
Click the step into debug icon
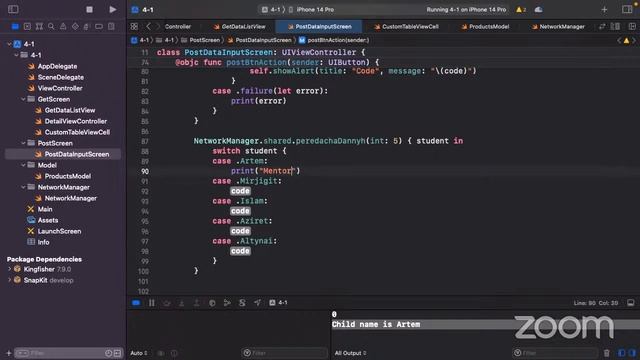point(182,303)
